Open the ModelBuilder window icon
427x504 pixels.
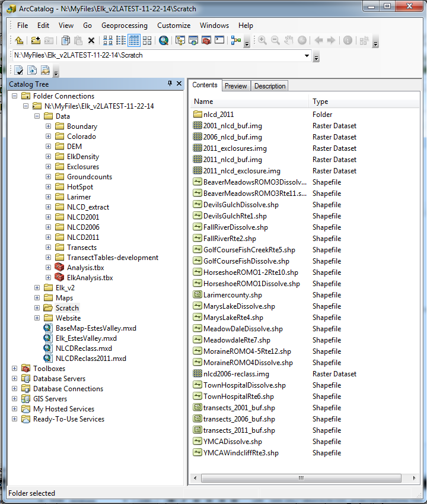(x=236, y=40)
